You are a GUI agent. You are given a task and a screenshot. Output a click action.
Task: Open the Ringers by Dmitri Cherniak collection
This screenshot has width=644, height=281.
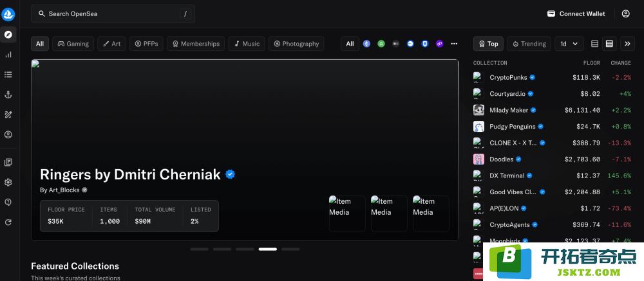click(130, 174)
